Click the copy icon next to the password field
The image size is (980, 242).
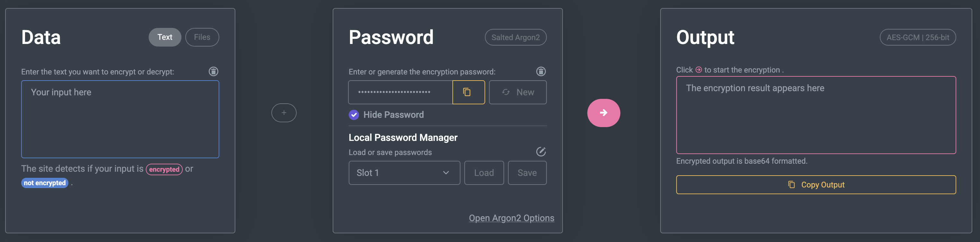(468, 92)
